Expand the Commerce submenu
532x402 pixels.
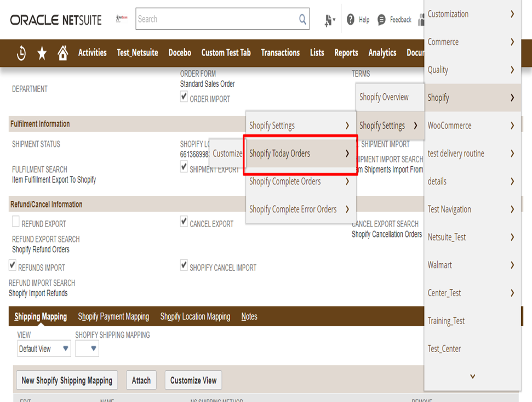tap(473, 42)
